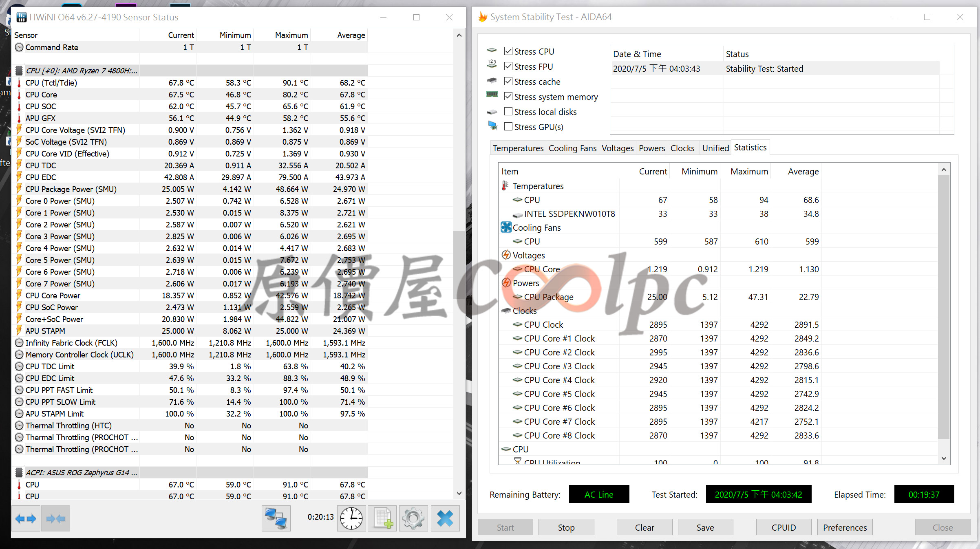Click the memory stick icon beside Stress system memory
This screenshot has height=549, width=980.
point(492,95)
